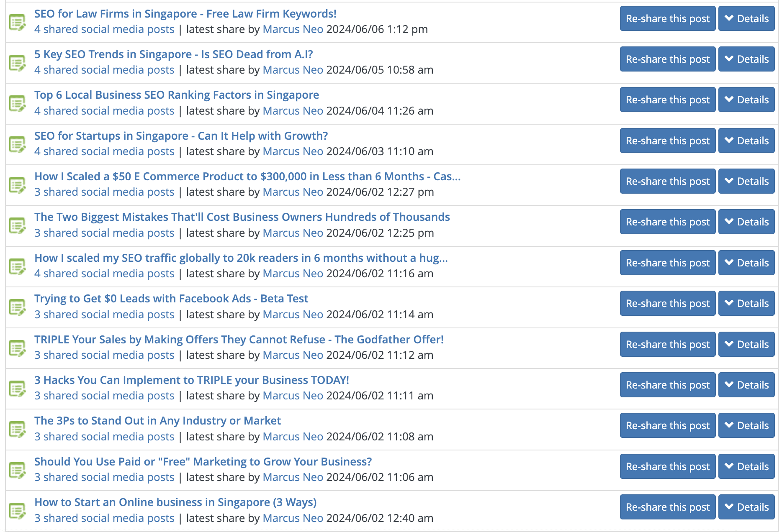Expand Details for How I Scaled $50 E Commerce post
782x532 pixels.
(x=746, y=182)
